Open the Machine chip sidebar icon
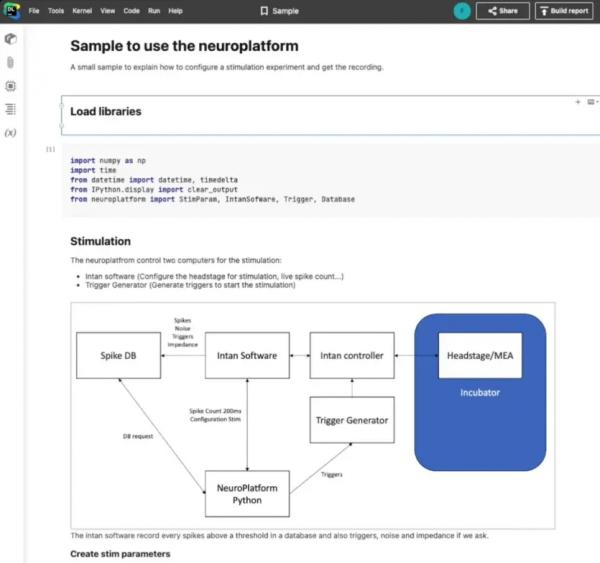 pyautogui.click(x=11, y=86)
